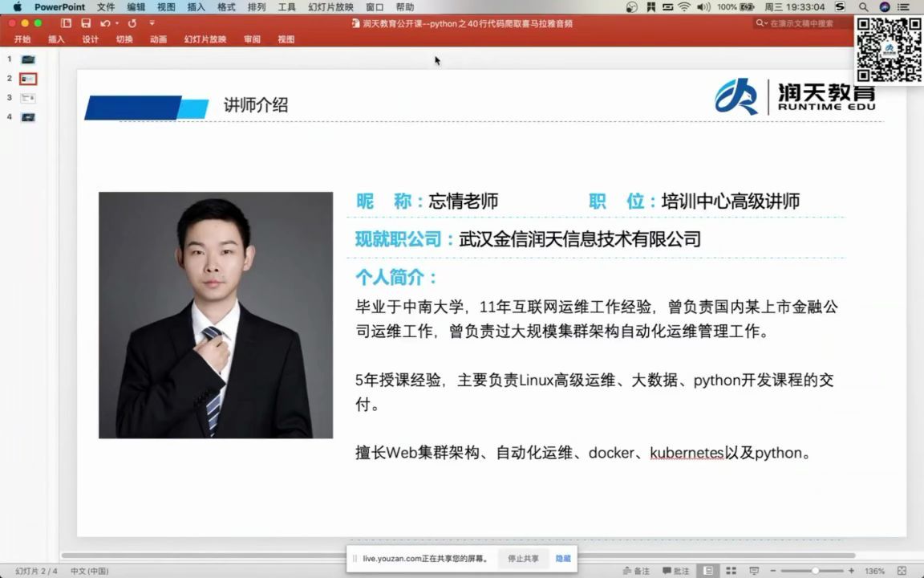Toggle the 备注 notes pane

[638, 571]
